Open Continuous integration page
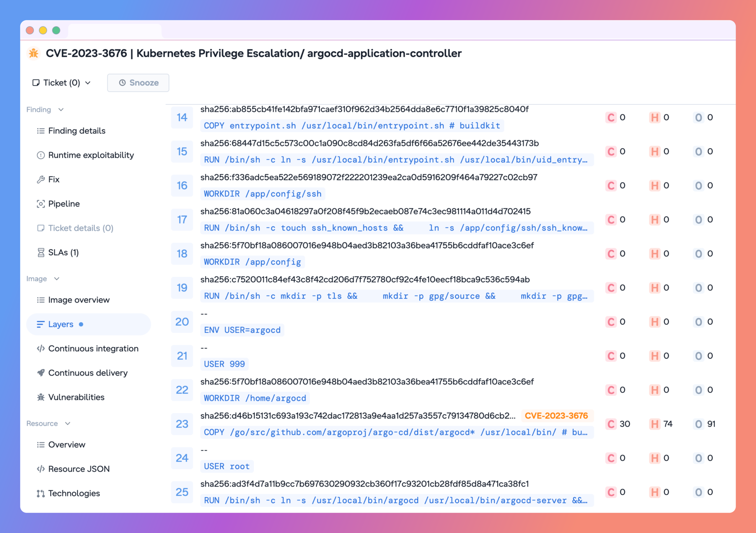The width and height of the screenshot is (756, 533). [x=94, y=349]
